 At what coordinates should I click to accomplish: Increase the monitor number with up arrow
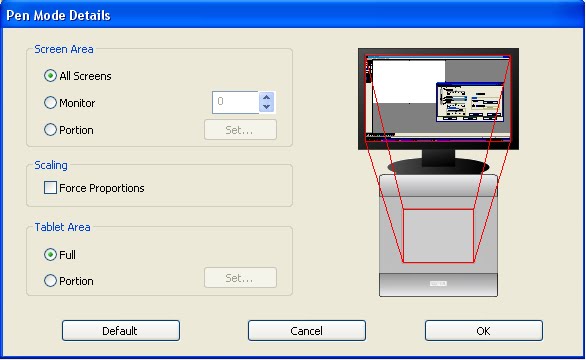[x=266, y=97]
